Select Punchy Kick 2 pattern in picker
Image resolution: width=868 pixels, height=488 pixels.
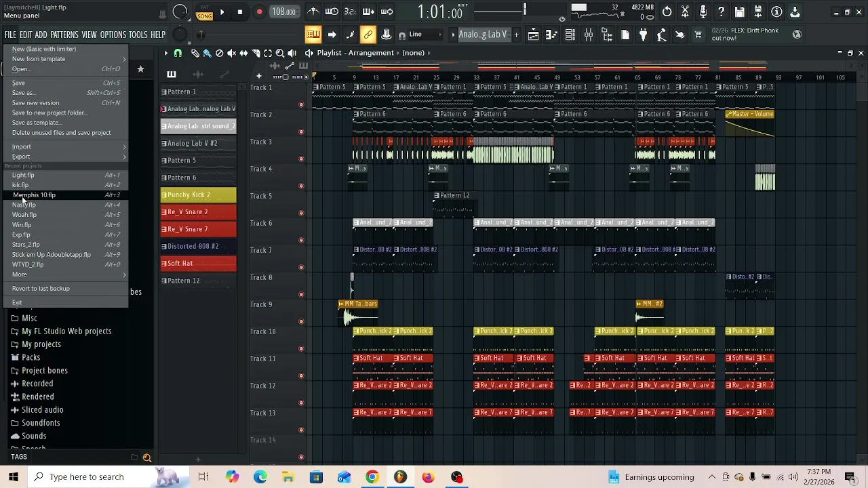point(199,195)
